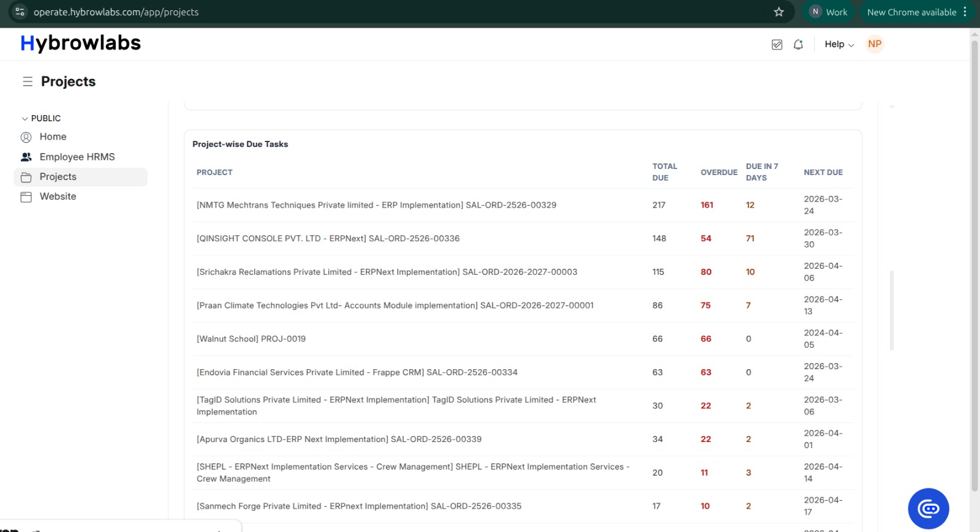Select the Projects sidebar item

(x=80, y=177)
